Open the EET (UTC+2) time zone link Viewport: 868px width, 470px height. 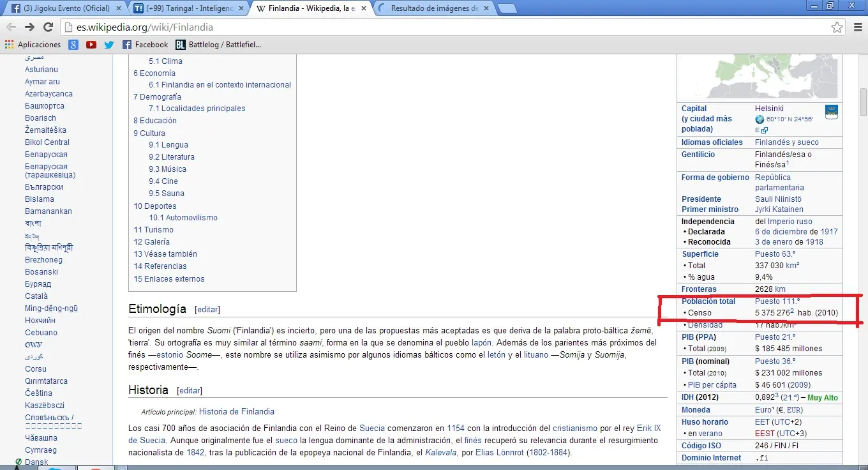coord(778,422)
